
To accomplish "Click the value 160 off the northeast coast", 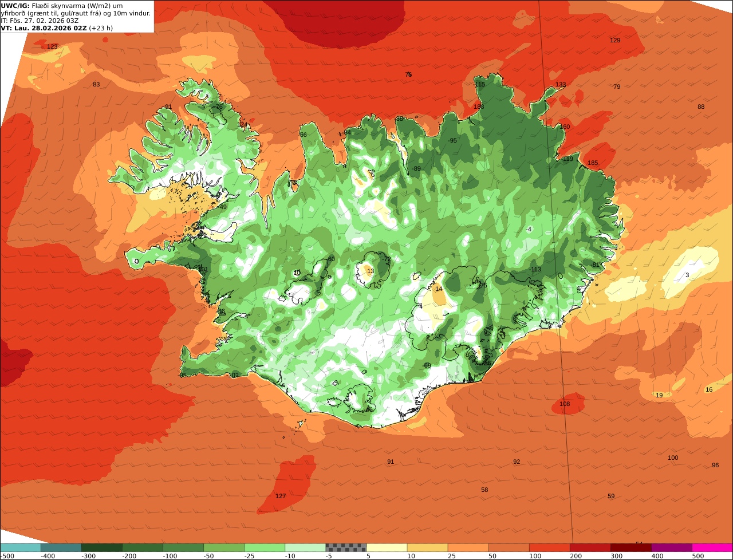I will (565, 127).
